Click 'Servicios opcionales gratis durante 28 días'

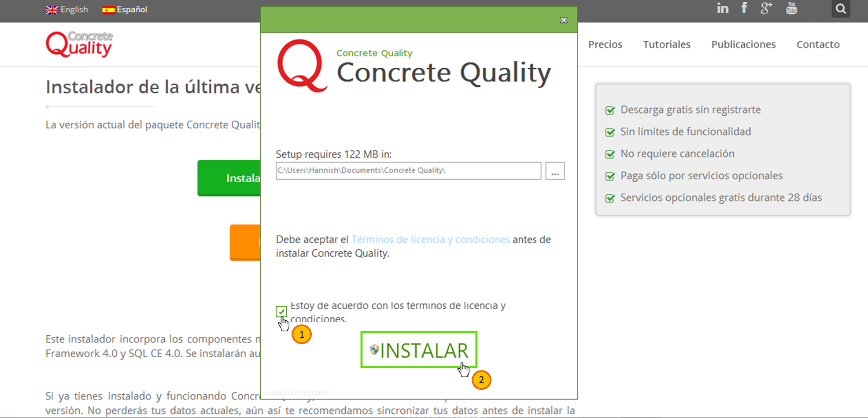pyautogui.click(x=721, y=198)
